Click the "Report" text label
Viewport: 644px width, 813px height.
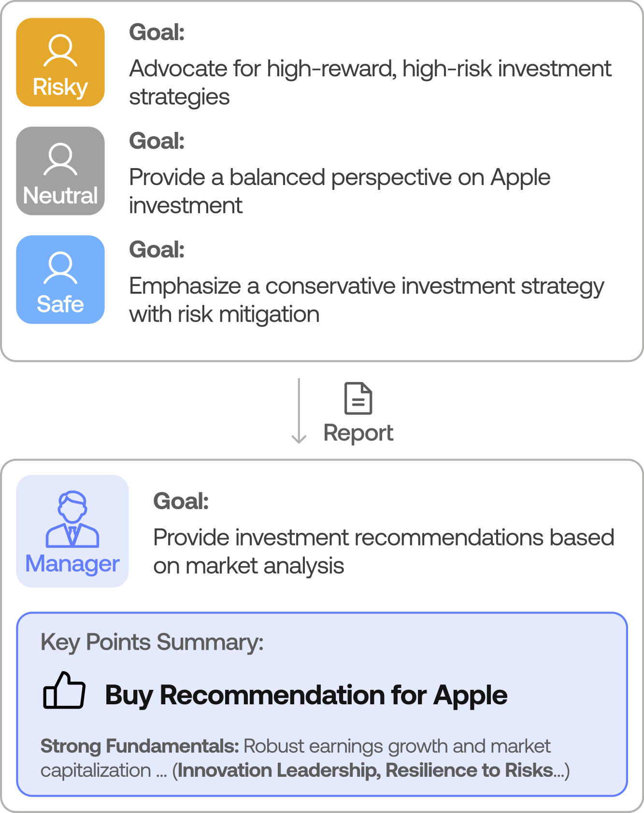coord(358,433)
